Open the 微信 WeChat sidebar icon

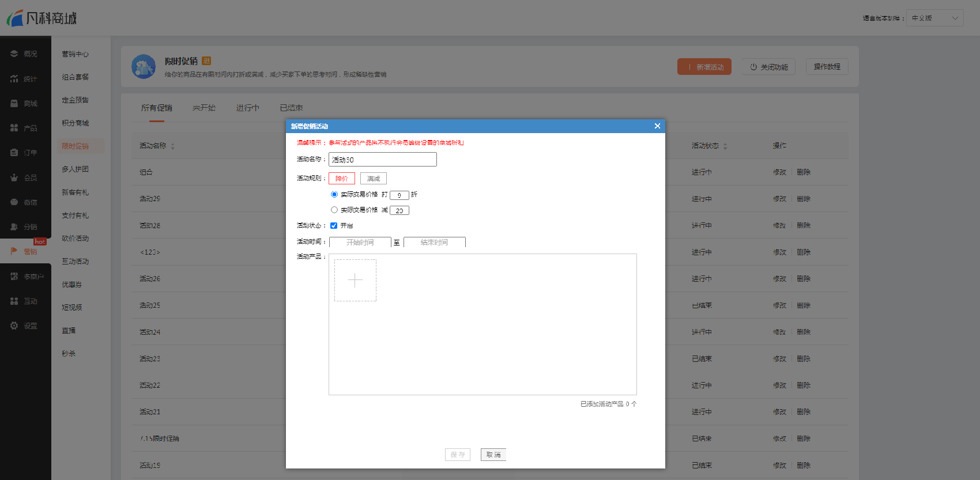click(14, 202)
